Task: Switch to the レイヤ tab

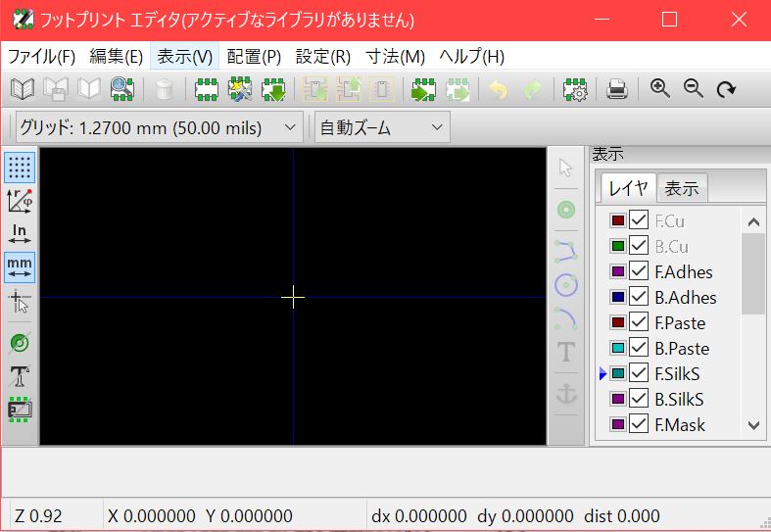Action: click(628, 188)
